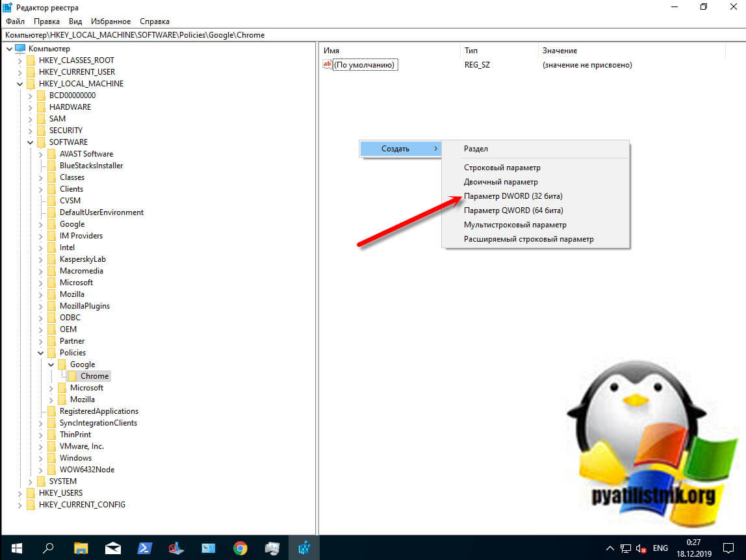Launch PowerShell from the taskbar
The image size is (746, 560).
click(145, 548)
